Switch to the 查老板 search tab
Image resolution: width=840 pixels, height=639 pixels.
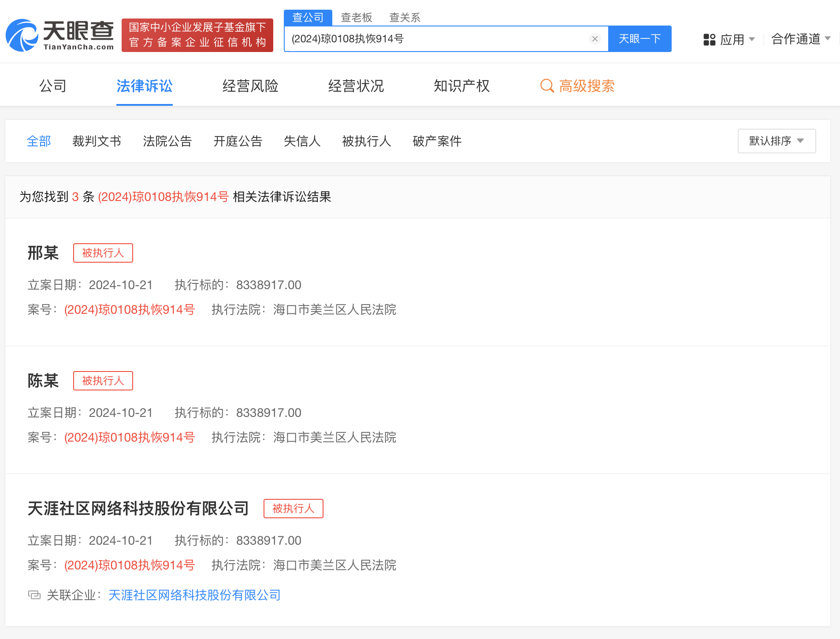pyautogui.click(x=356, y=18)
